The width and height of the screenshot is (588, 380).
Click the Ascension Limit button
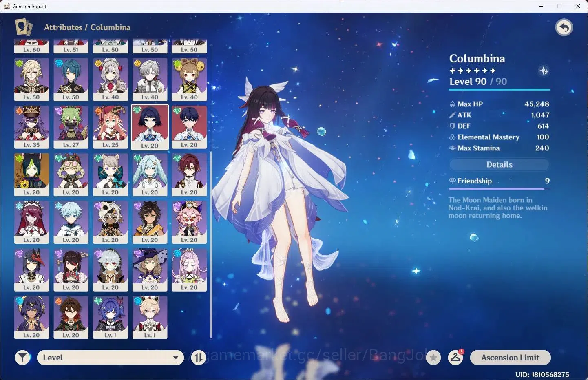511,358
